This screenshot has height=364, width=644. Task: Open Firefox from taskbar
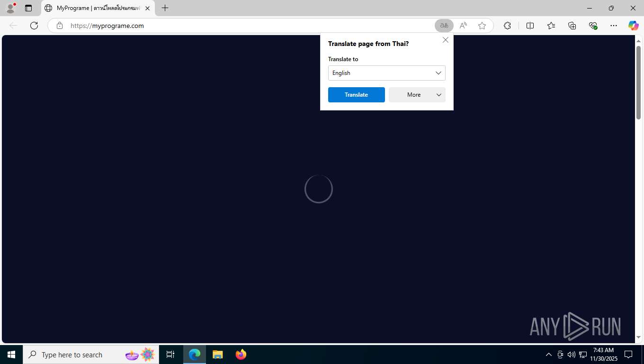point(241,355)
